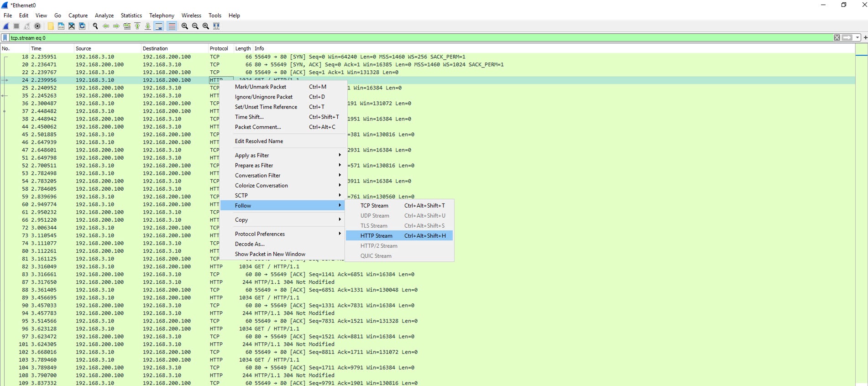Stop the running capture with the square icon

point(16,26)
